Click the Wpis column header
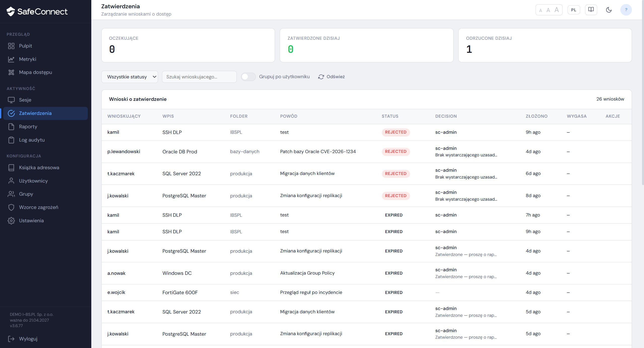This screenshot has width=644, height=348. (168, 116)
